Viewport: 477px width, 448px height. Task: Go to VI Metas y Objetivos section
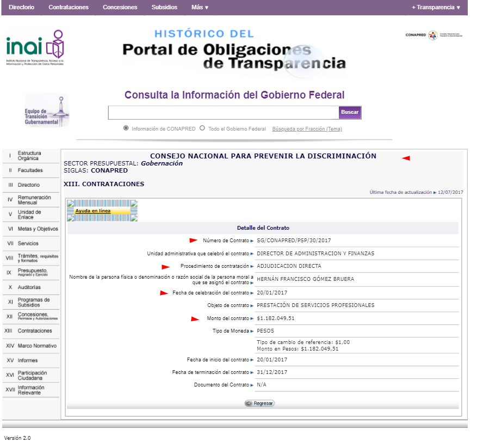click(x=30, y=229)
